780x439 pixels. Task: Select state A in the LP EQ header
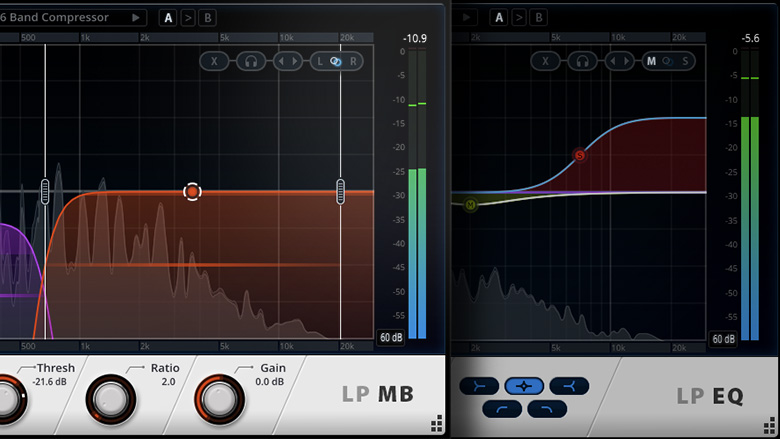tap(498, 17)
